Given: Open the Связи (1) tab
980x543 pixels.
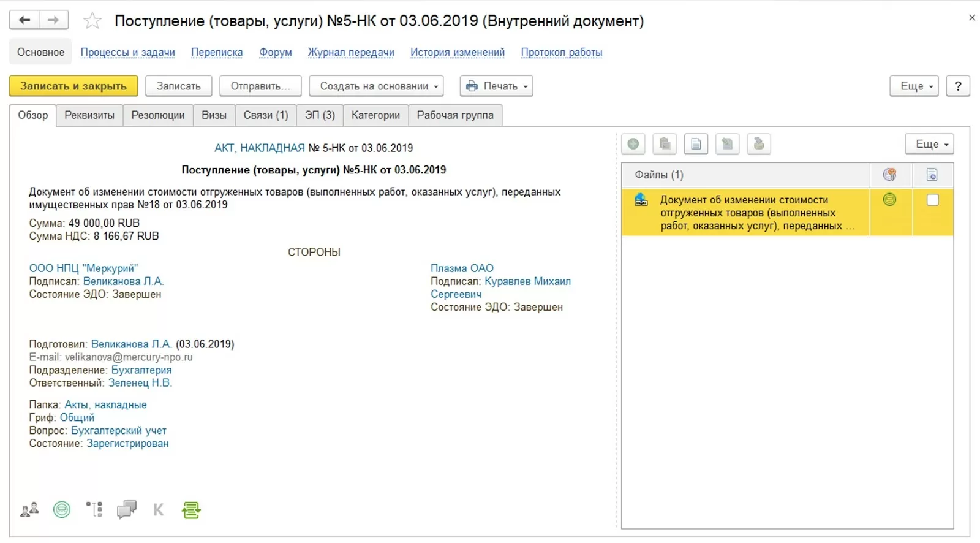Looking at the screenshot, I should pyautogui.click(x=266, y=115).
